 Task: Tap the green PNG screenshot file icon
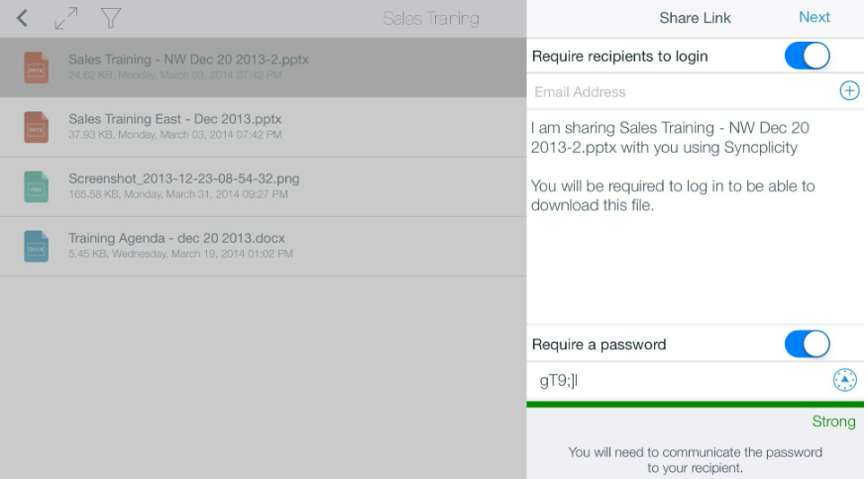36,186
